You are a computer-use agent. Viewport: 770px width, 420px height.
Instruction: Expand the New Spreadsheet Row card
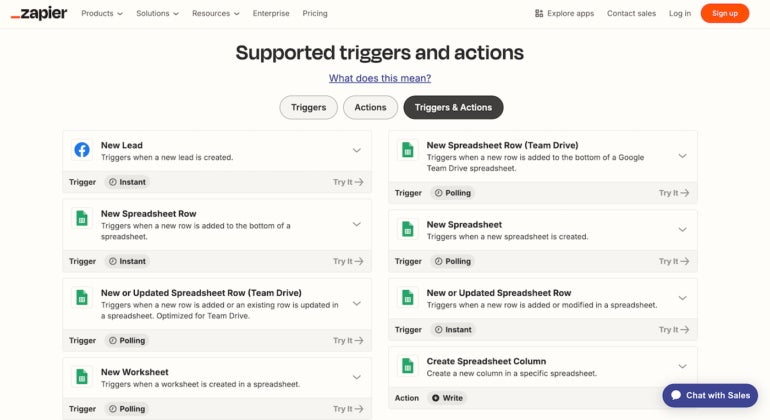[357, 224]
